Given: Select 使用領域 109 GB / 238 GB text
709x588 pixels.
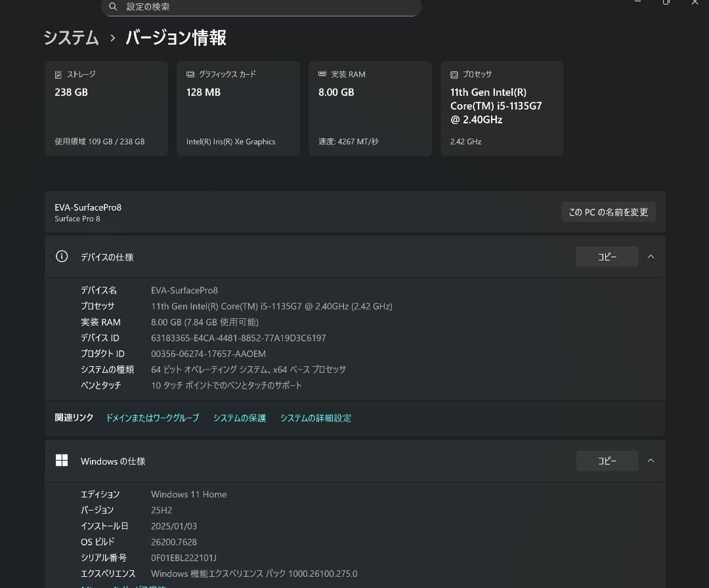Looking at the screenshot, I should click(x=100, y=142).
